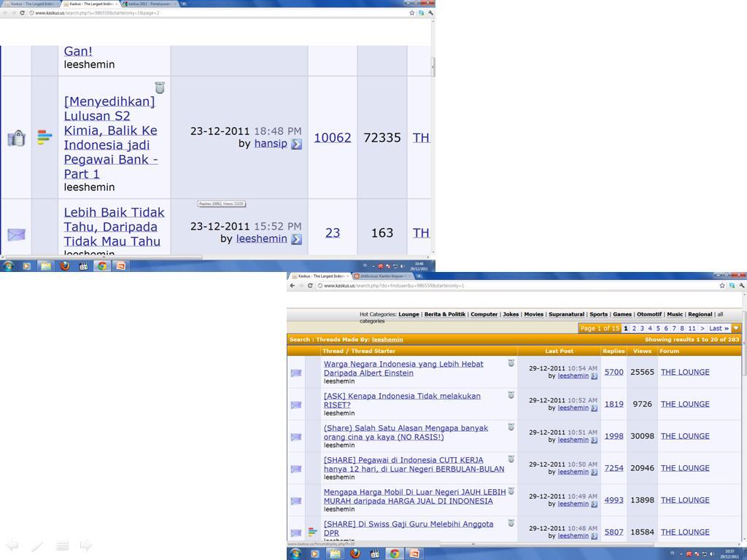The width and height of the screenshot is (747, 560).
Task: Click the 7254 replies link
Action: coord(614,468)
